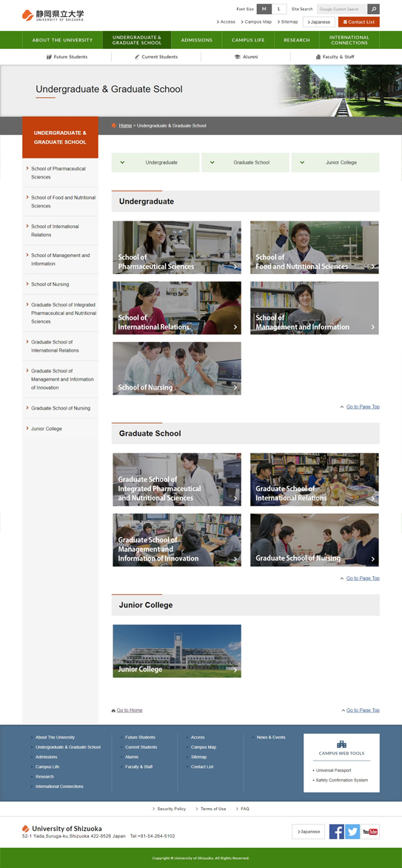
Task: Set font size to M
Action: [x=264, y=9]
